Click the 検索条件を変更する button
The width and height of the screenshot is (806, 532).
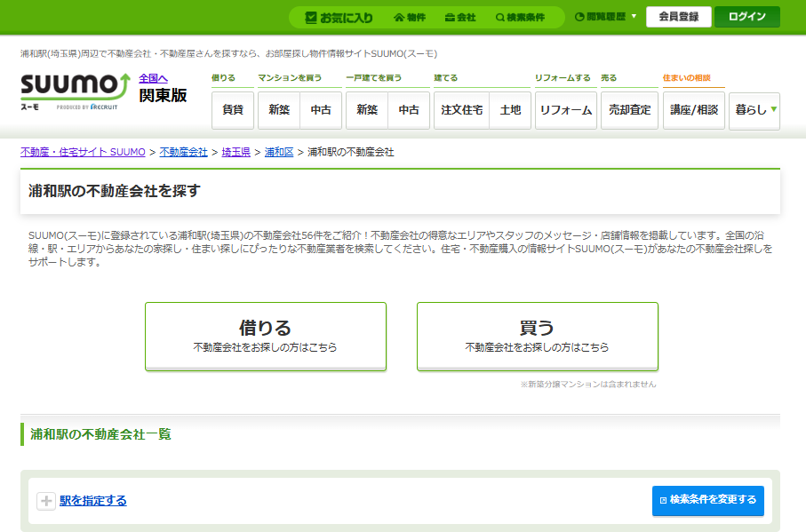click(x=708, y=500)
